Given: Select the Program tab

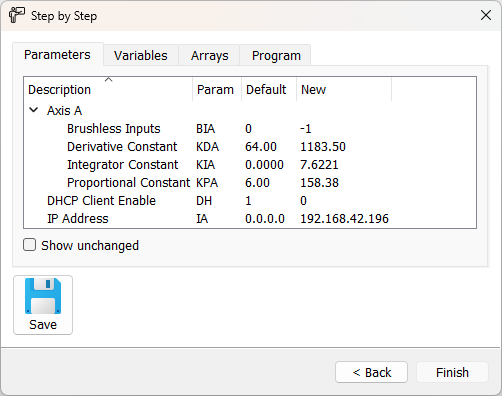Looking at the screenshot, I should point(276,55).
